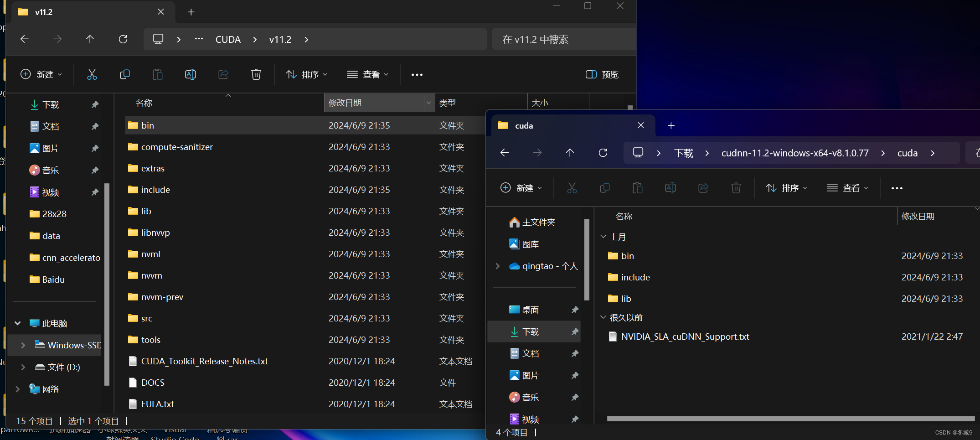Click the Cut icon in the v11.2 toolbar
This screenshot has height=440, width=980.
tap(92, 74)
